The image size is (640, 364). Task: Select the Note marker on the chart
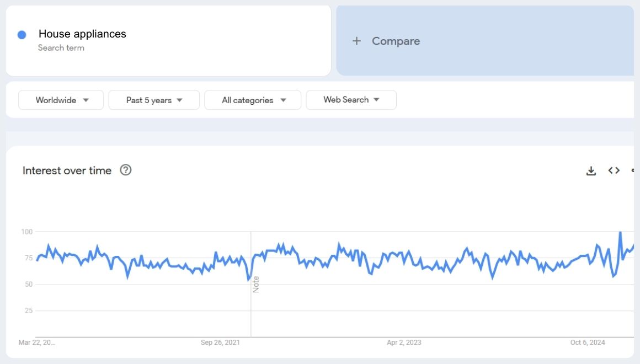click(x=255, y=284)
